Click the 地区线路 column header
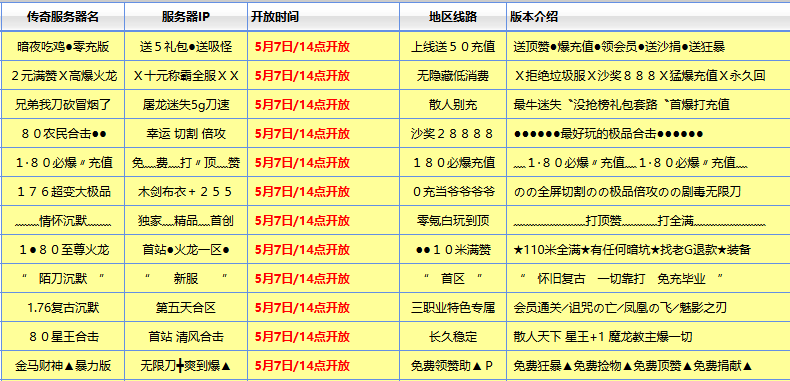Image resolution: width=790 pixels, height=381 pixels. pyautogui.click(x=453, y=17)
